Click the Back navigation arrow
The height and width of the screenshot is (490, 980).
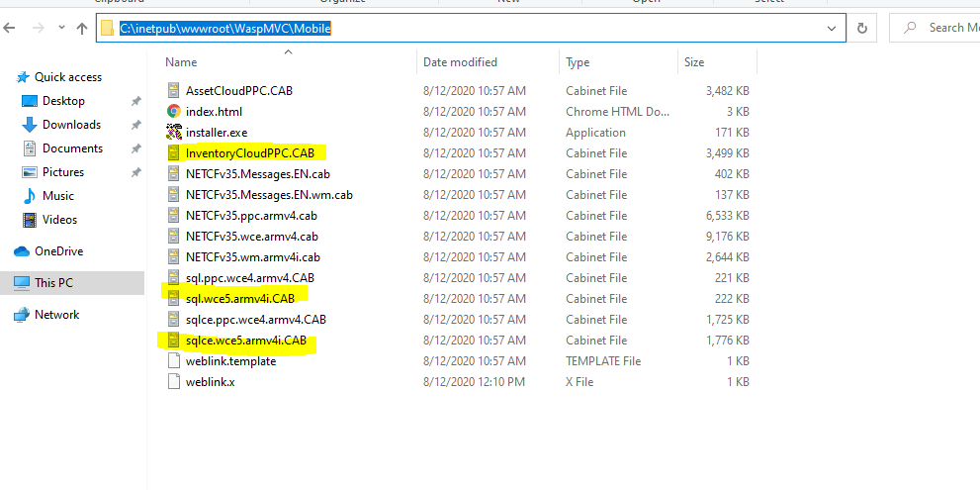pyautogui.click(x=9, y=28)
